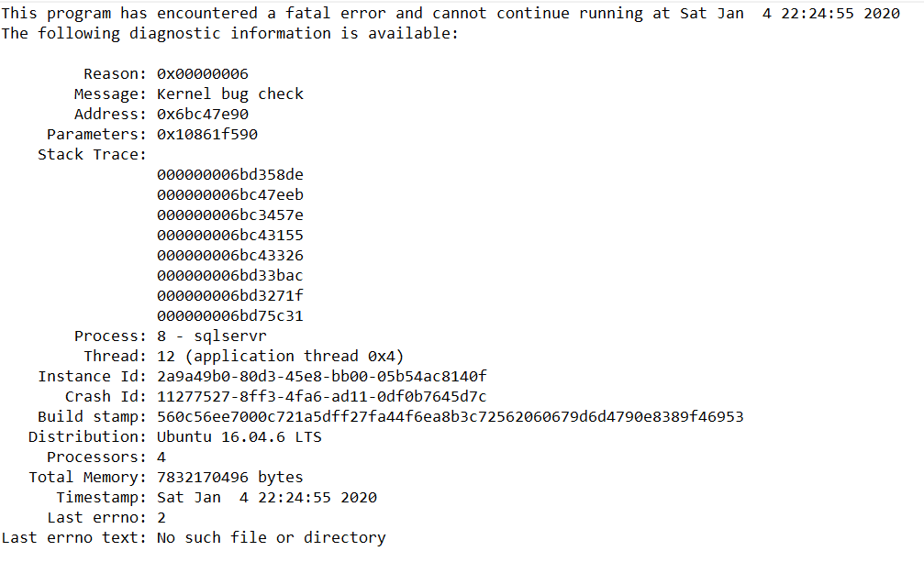Click the Instance Id value starting 2a9a49b0
The width and height of the screenshot is (924, 573).
pos(321,376)
